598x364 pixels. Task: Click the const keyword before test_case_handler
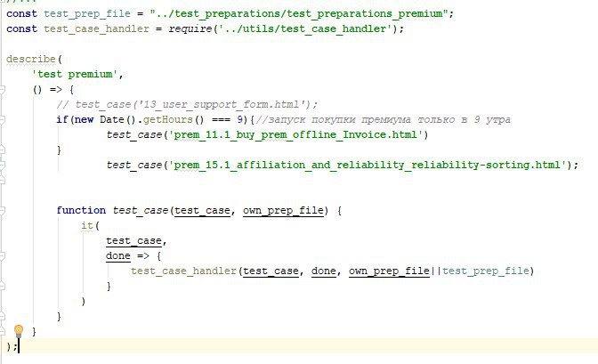tap(21, 28)
